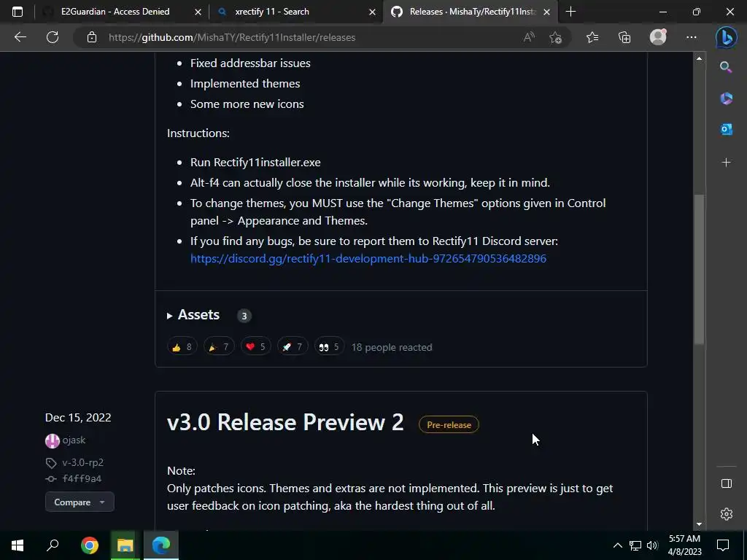This screenshot has height=560, width=747.
Task: Open Edge Settings and more menu
Action: click(692, 37)
